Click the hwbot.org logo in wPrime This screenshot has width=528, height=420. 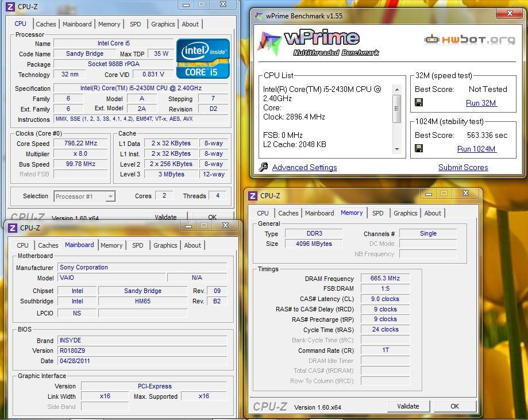[x=469, y=40]
